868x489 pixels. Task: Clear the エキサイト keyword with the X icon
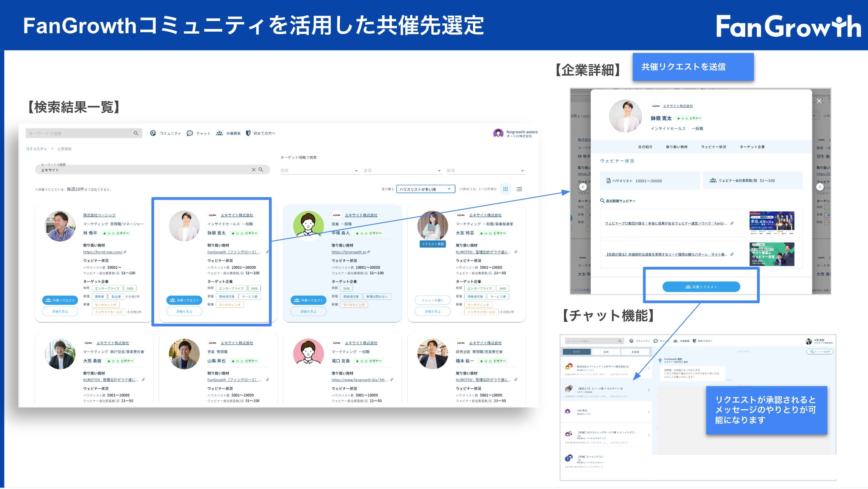pyautogui.click(x=254, y=170)
